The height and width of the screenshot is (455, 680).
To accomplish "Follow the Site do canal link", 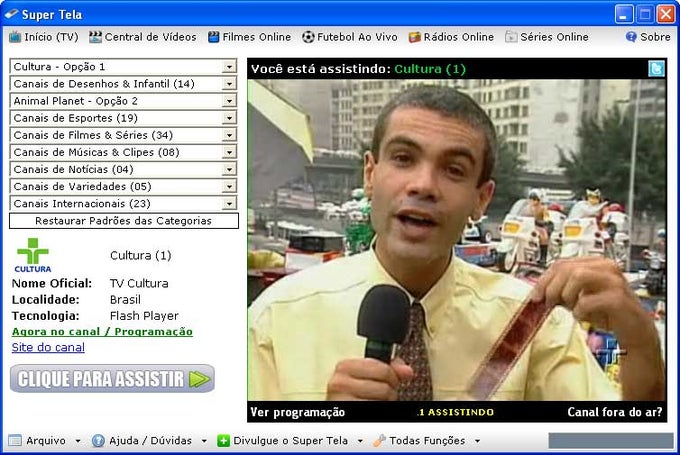I will [x=48, y=347].
